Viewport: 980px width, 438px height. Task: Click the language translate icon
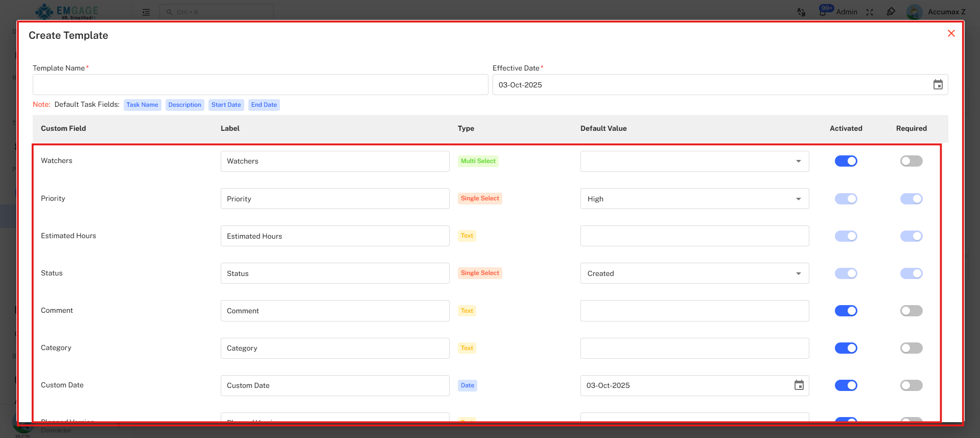[x=801, y=12]
